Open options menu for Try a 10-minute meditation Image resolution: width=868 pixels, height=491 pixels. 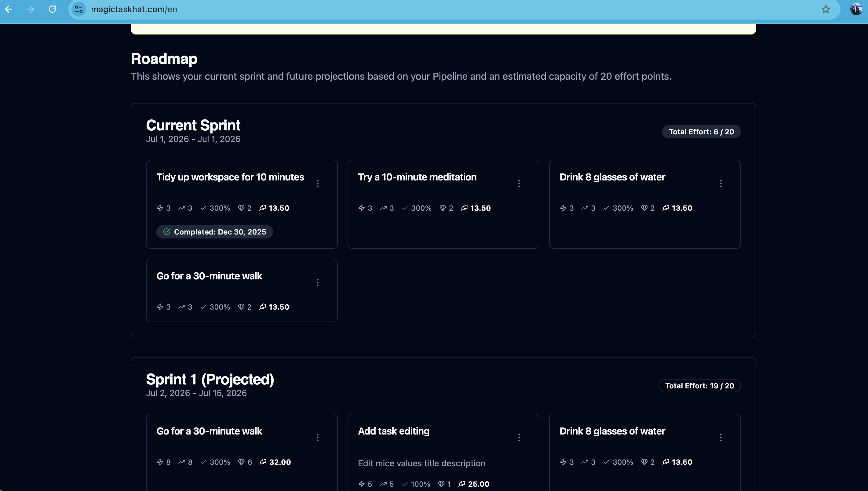519,184
